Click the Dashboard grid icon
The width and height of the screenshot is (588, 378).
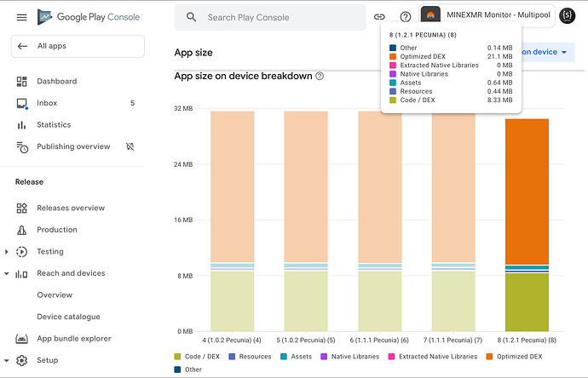22,81
